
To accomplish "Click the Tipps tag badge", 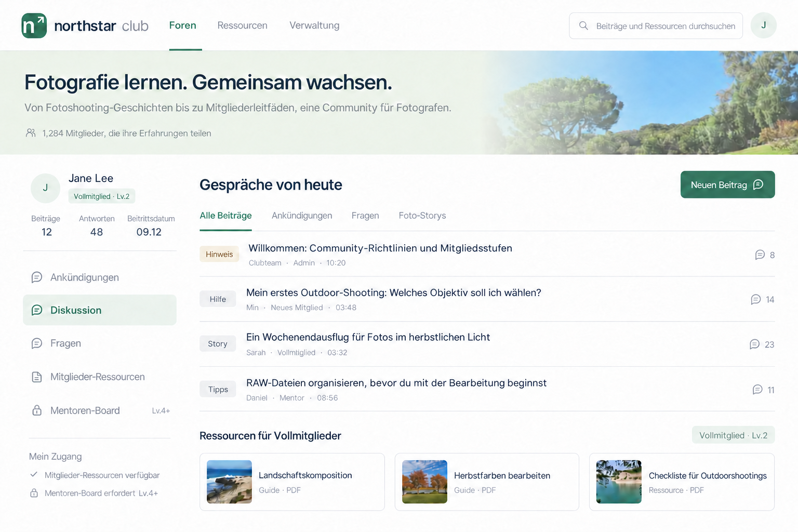I will pos(218,389).
